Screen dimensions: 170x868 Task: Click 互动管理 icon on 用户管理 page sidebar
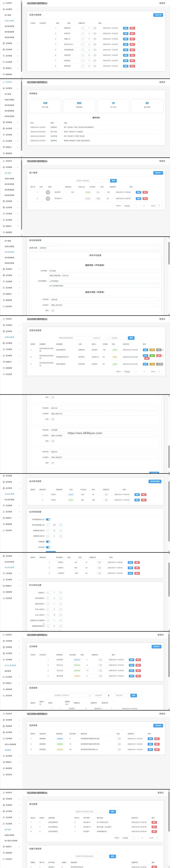(x=4, y=220)
